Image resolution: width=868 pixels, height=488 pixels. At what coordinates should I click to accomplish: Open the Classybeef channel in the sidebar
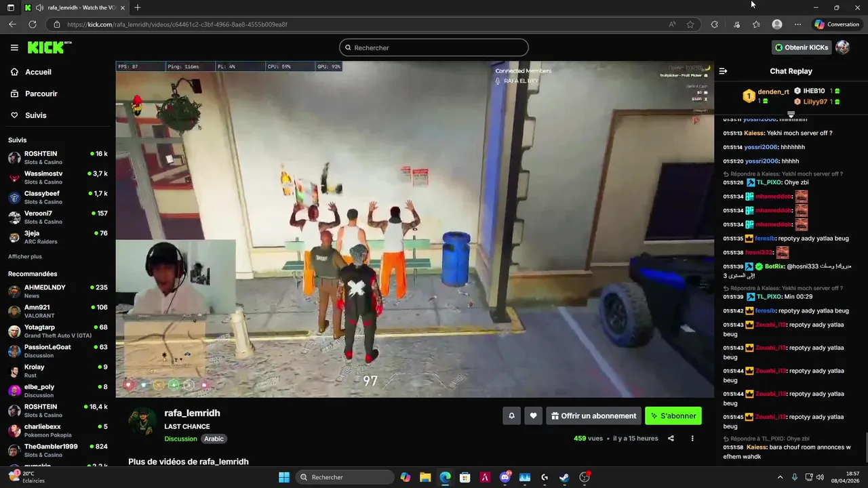[58, 197]
